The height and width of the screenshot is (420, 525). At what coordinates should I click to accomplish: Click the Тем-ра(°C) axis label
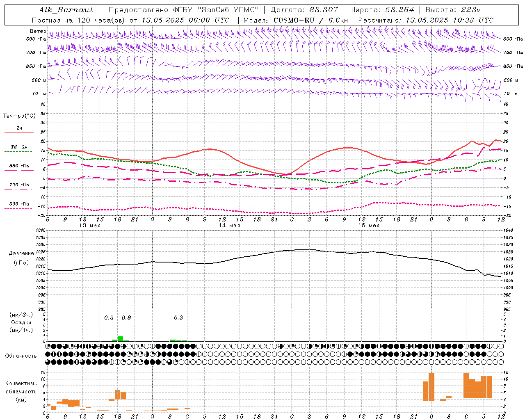click(19, 116)
